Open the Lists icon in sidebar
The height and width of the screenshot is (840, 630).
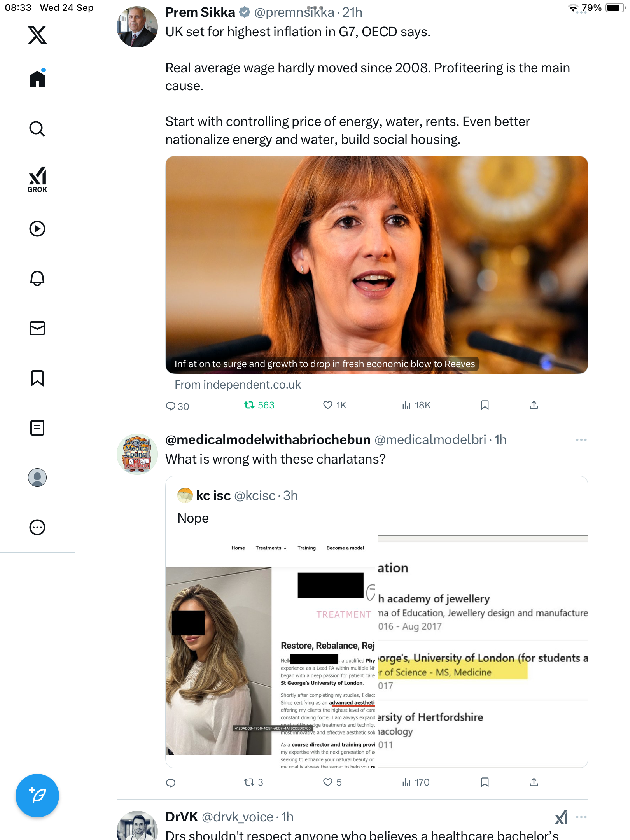(x=37, y=428)
